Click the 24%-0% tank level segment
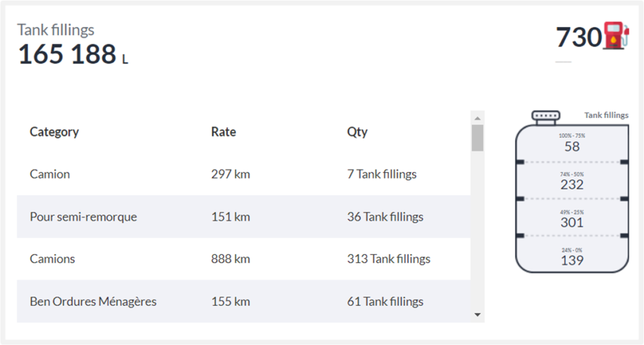644x345 pixels. tap(572, 256)
